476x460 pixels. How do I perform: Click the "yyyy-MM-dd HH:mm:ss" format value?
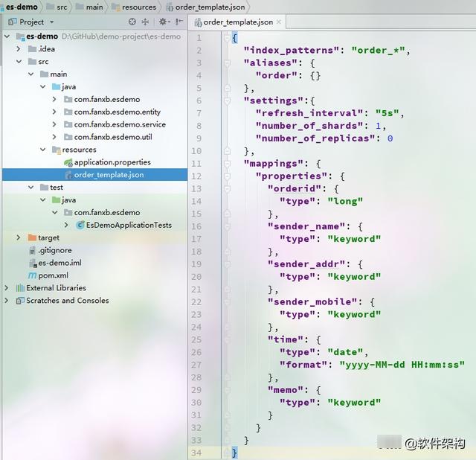tap(402, 365)
